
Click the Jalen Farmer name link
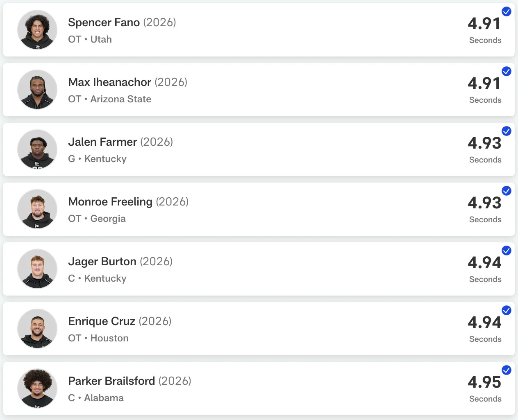coord(102,142)
